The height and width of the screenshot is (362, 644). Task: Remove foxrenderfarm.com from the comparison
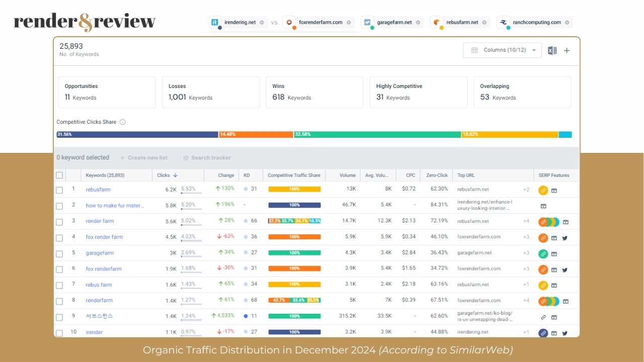(349, 22)
